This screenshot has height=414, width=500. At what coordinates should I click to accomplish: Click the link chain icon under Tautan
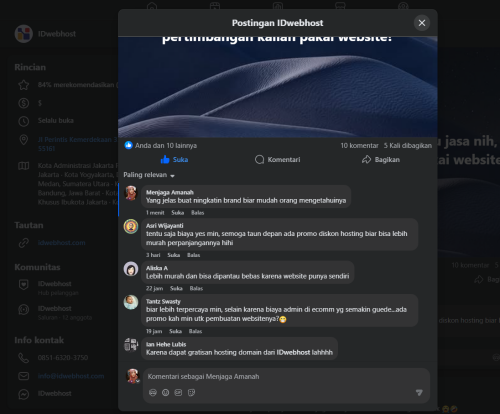[24, 243]
